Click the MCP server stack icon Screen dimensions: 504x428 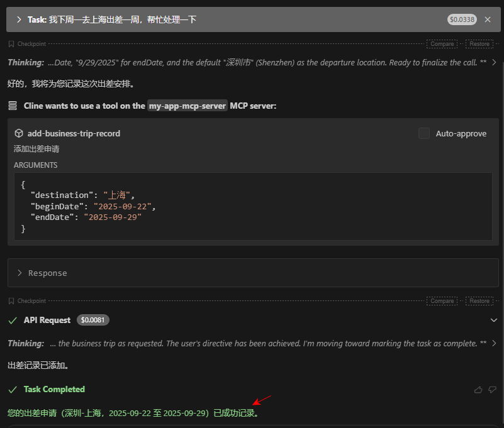13,106
